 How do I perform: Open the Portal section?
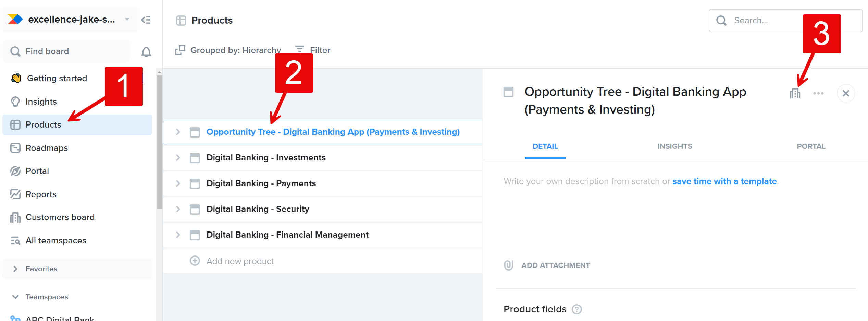click(37, 171)
